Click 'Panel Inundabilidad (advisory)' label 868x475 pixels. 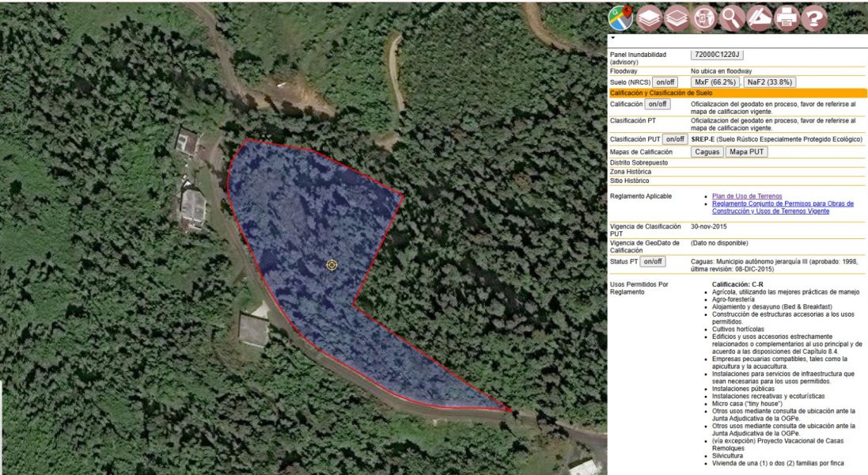tap(638, 58)
